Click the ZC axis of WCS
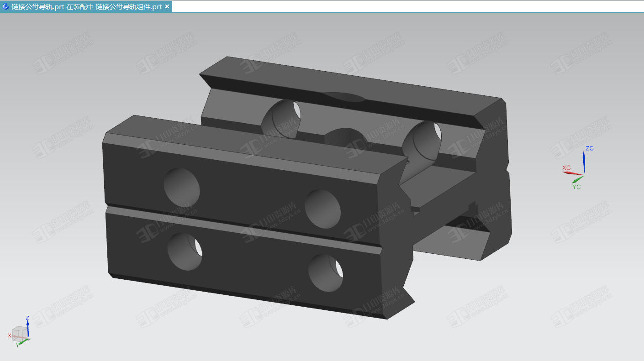 point(584,162)
